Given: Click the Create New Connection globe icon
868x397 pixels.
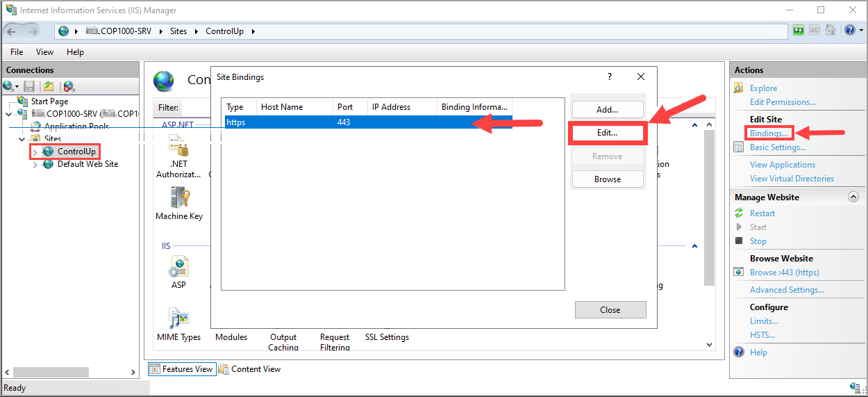Looking at the screenshot, I should [8, 86].
